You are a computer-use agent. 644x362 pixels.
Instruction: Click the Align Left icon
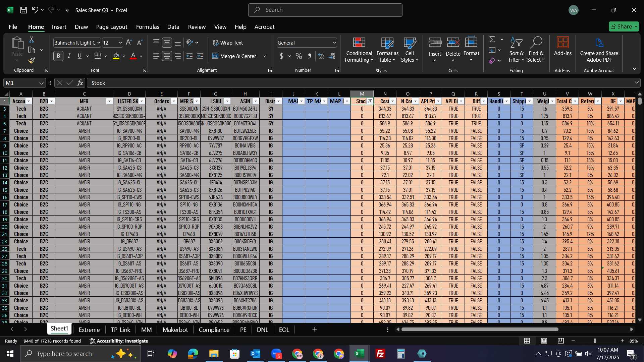pos(156,56)
